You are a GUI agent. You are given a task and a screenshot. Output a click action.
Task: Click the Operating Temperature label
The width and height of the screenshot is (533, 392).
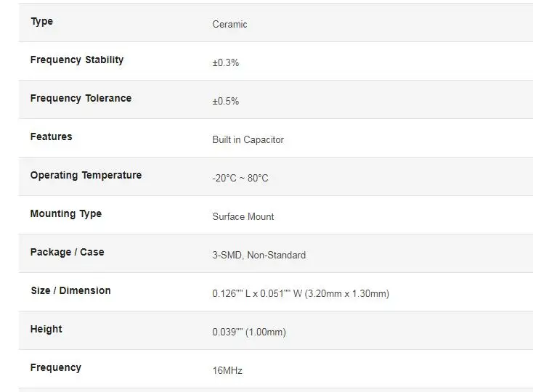(86, 176)
